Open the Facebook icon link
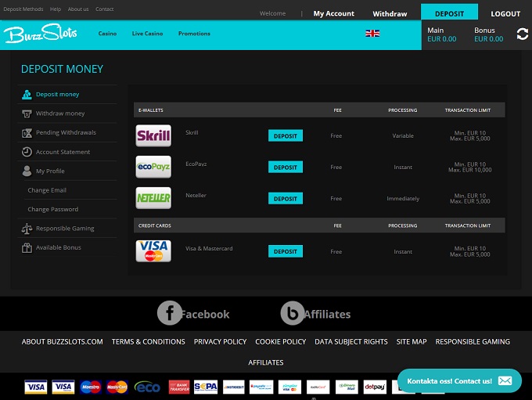This screenshot has height=400, width=532. tap(170, 313)
